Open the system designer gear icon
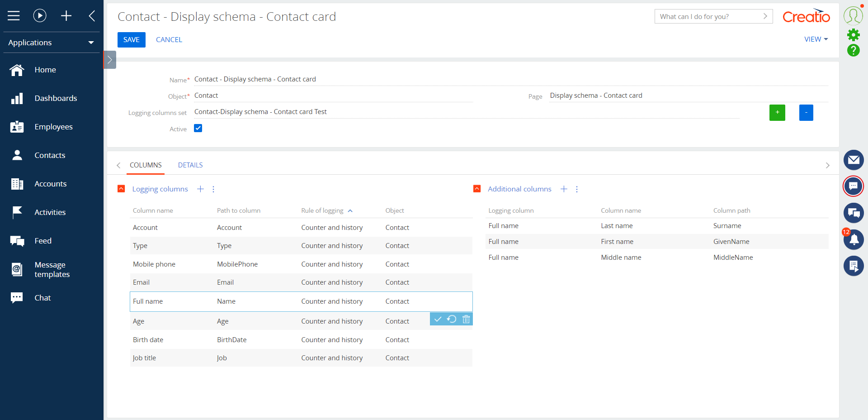 tap(854, 34)
